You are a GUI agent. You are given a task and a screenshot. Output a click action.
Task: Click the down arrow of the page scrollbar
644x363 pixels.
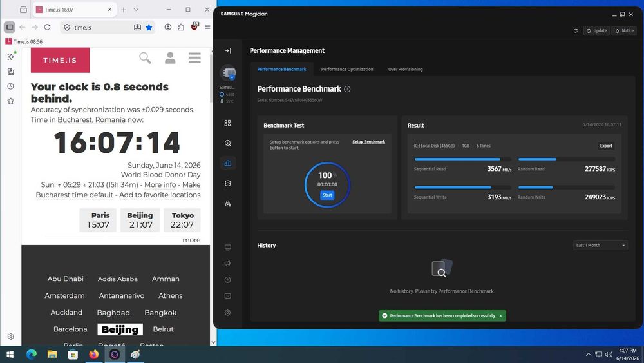213,342
